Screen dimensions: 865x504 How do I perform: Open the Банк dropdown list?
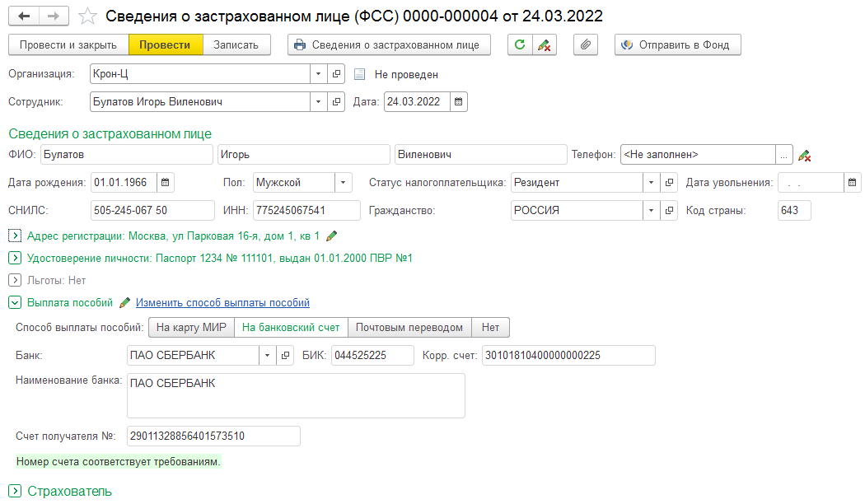[x=268, y=356]
